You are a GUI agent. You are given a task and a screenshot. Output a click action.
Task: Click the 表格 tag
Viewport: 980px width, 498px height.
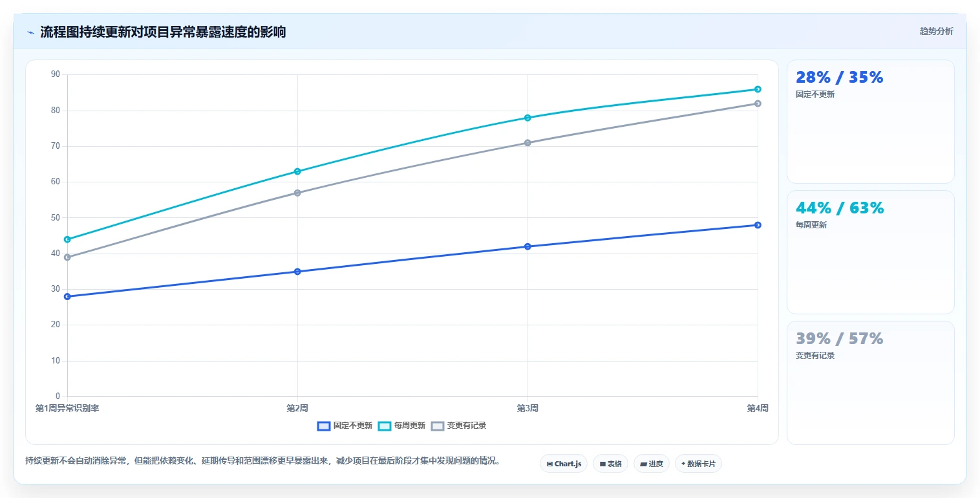pyautogui.click(x=610, y=464)
